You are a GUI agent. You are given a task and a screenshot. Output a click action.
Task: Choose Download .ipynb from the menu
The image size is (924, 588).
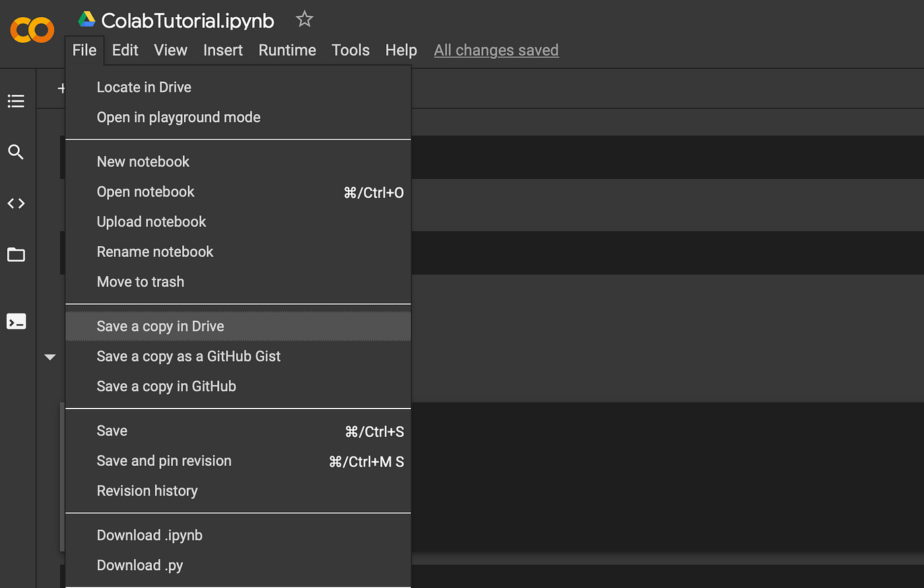(x=150, y=535)
